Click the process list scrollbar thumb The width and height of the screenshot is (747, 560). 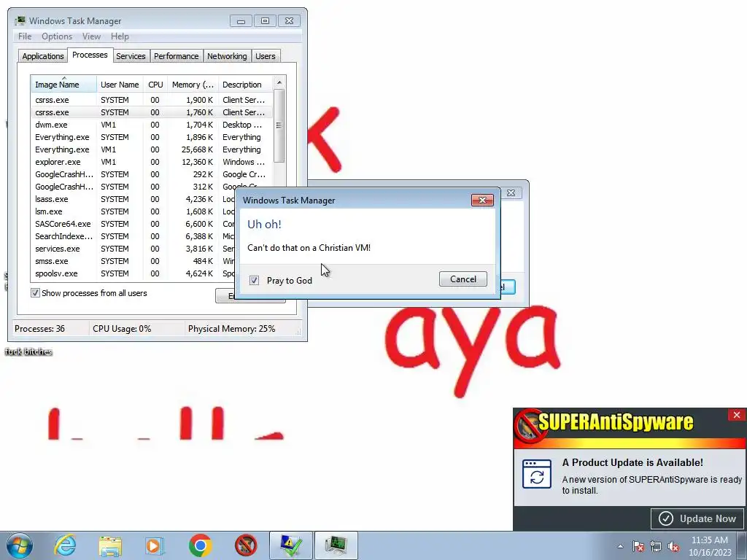pos(279,125)
